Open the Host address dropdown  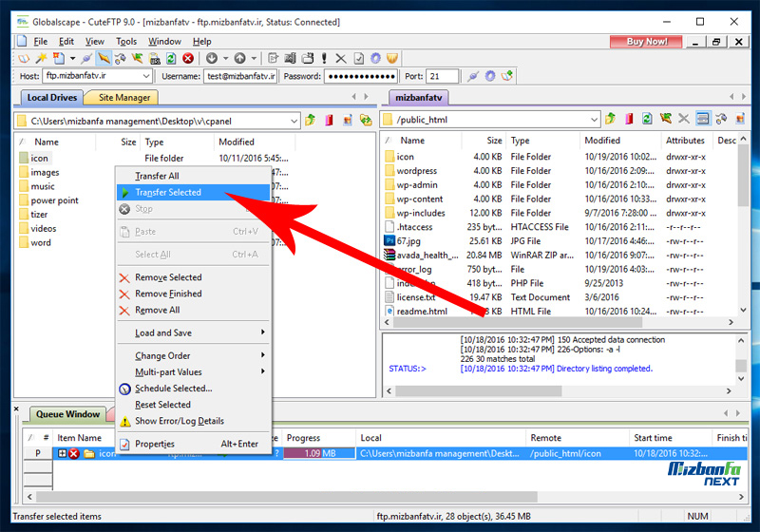(145, 76)
